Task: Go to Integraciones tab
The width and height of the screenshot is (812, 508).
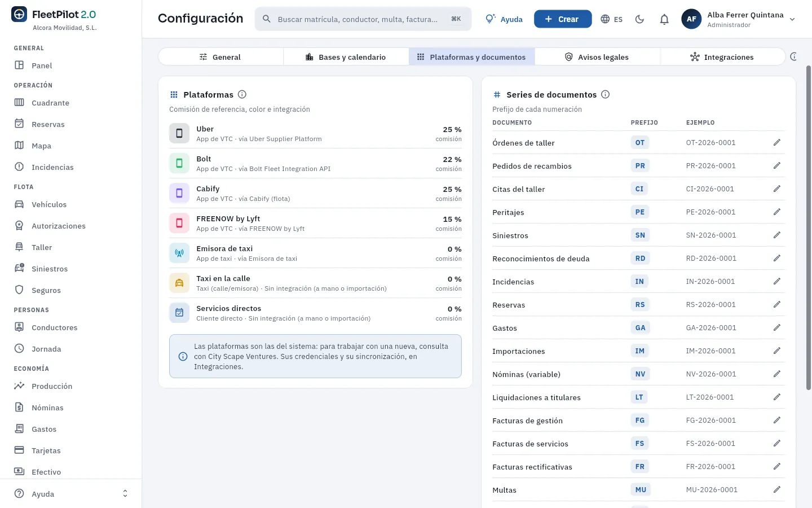Action: pyautogui.click(x=722, y=57)
